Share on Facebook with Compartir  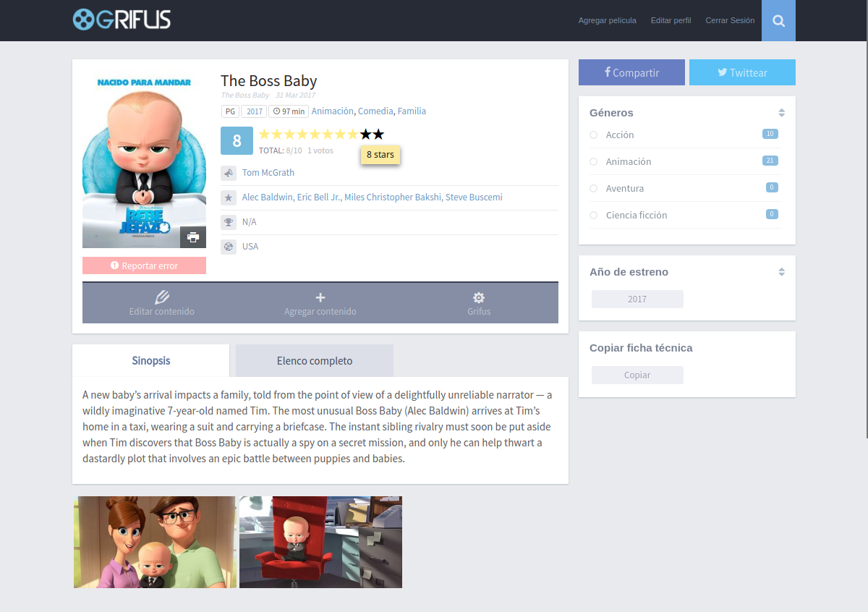(x=631, y=72)
